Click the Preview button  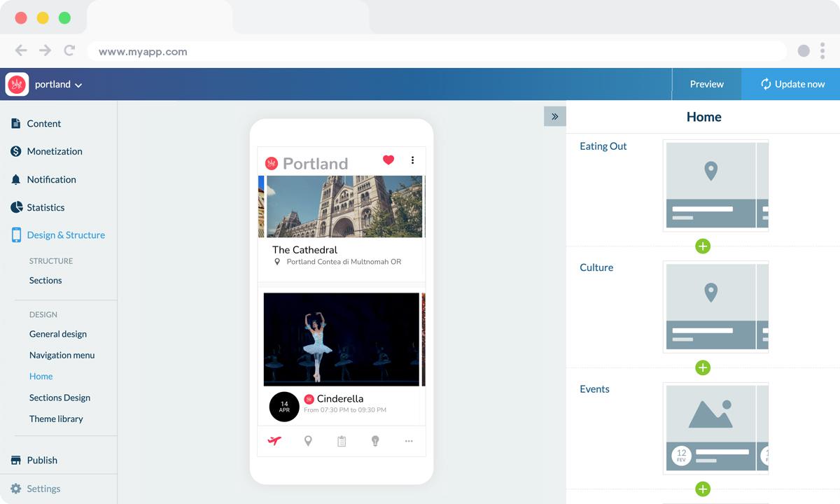tap(706, 84)
